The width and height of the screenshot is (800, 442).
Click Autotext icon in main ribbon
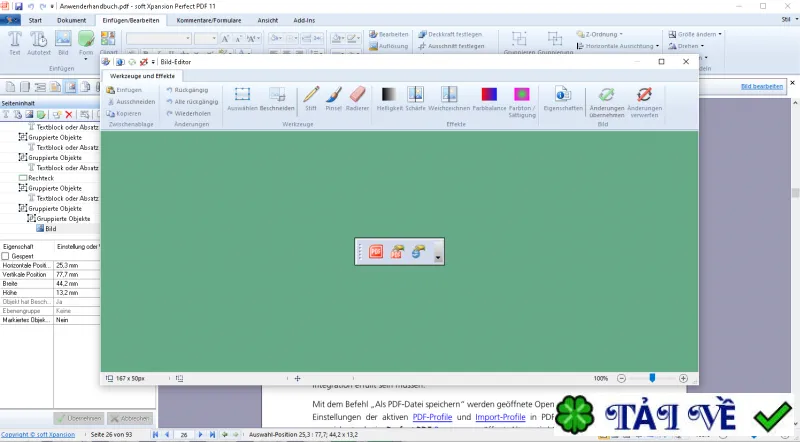click(x=39, y=43)
